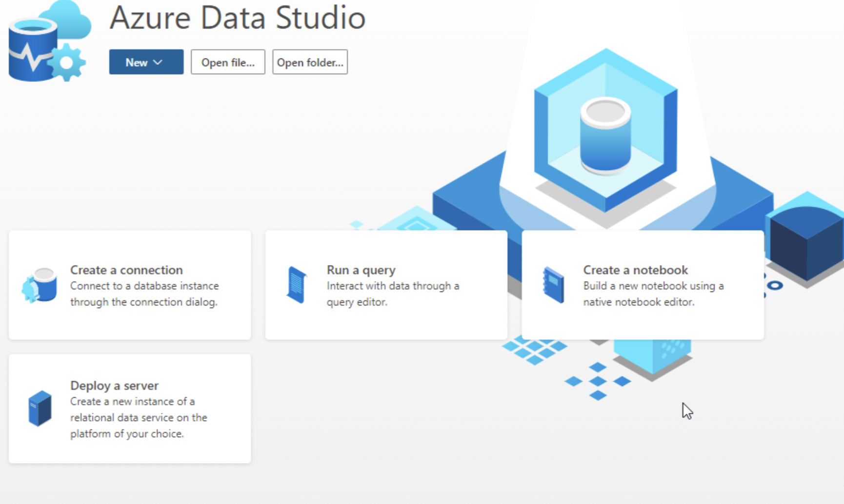844x504 pixels.
Task: Open the "Create a connection" link
Action: (126, 270)
